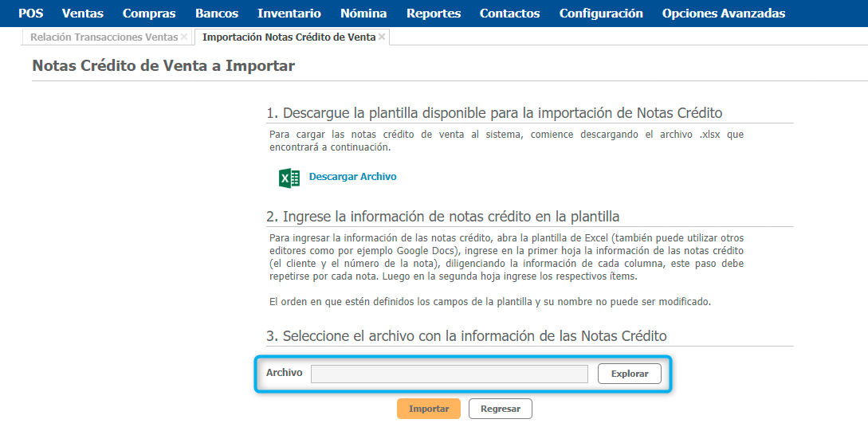Go to the Bancos menu
868x427 pixels.
pos(217,14)
